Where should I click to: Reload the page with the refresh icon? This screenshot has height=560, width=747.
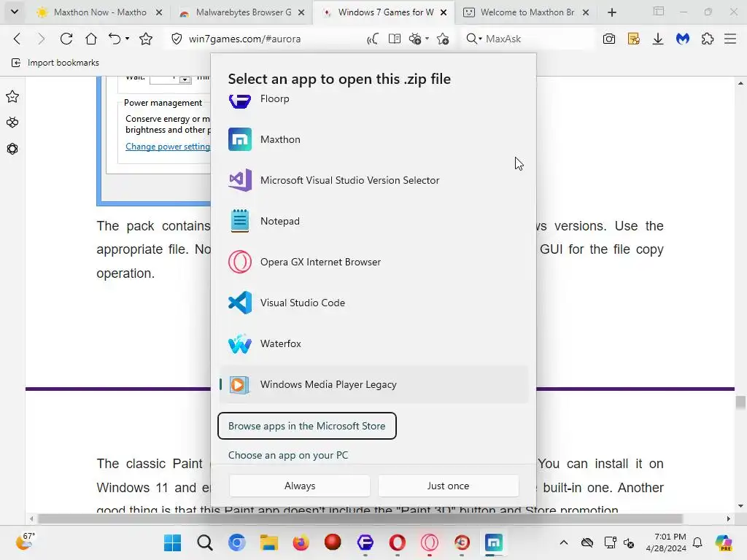tap(66, 39)
